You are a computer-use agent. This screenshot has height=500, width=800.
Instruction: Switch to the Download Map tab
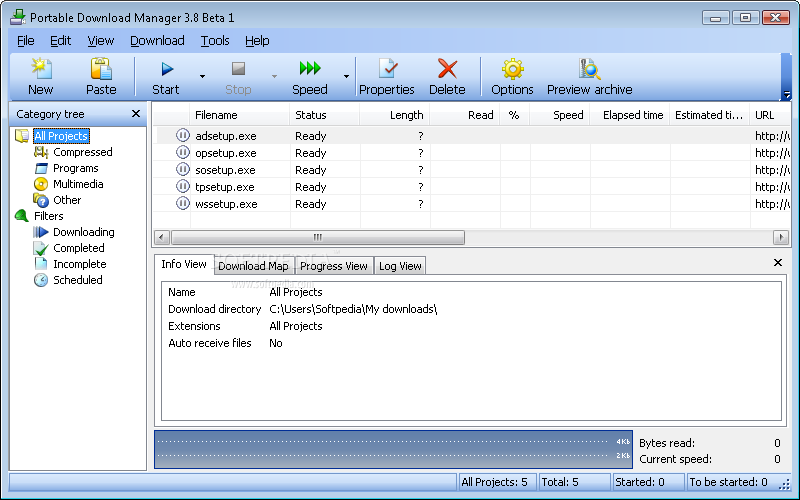253,266
